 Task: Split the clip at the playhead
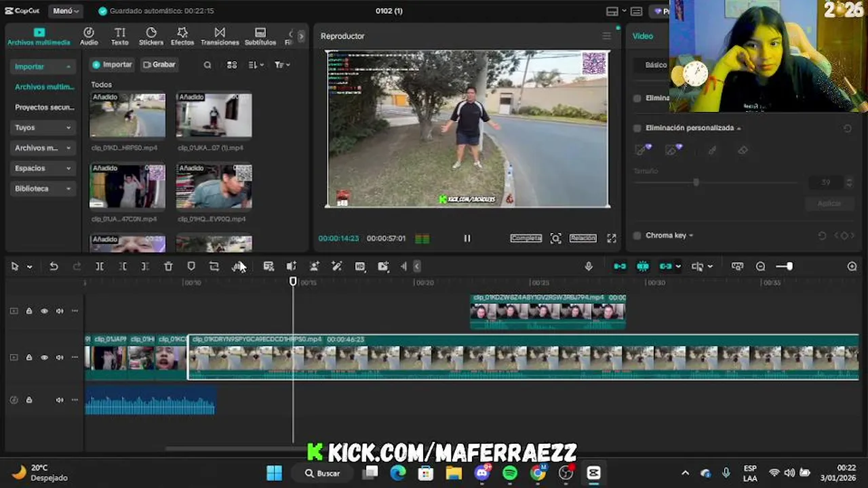[99, 266]
